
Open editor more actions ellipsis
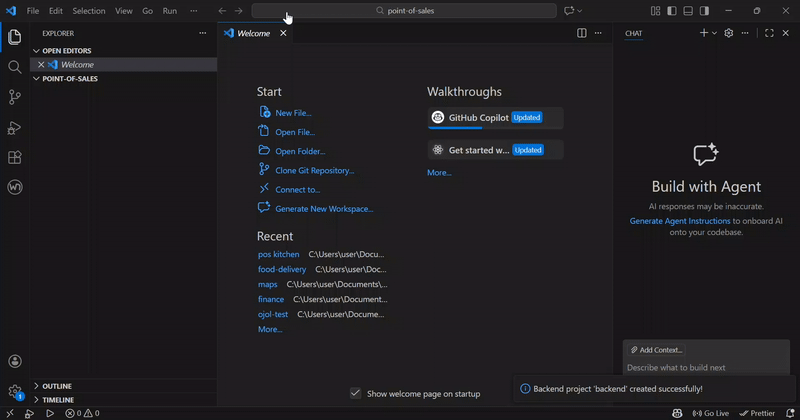coord(598,33)
